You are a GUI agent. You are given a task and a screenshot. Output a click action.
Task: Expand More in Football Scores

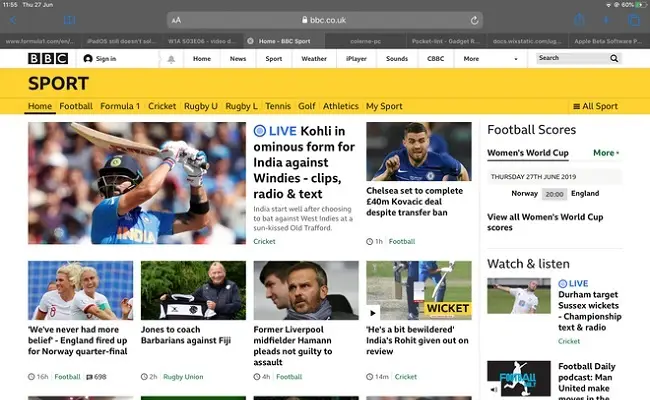pos(606,153)
